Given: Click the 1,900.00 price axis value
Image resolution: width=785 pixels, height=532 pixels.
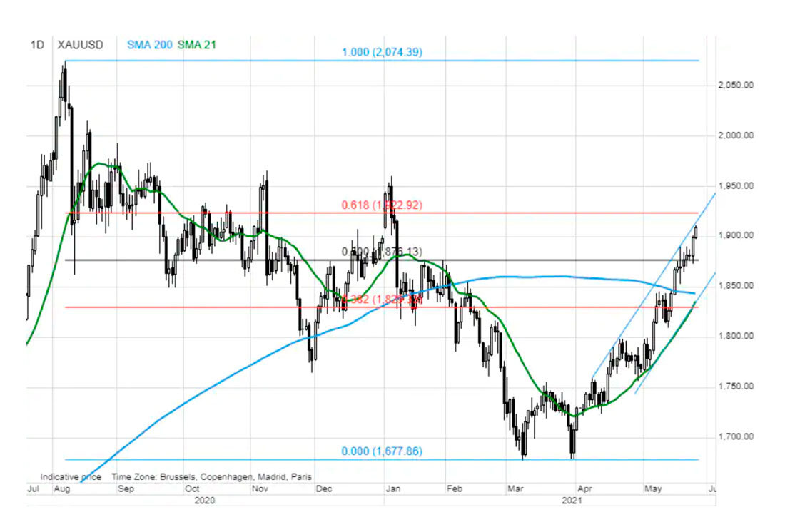Looking at the screenshot, I should click(736, 235).
